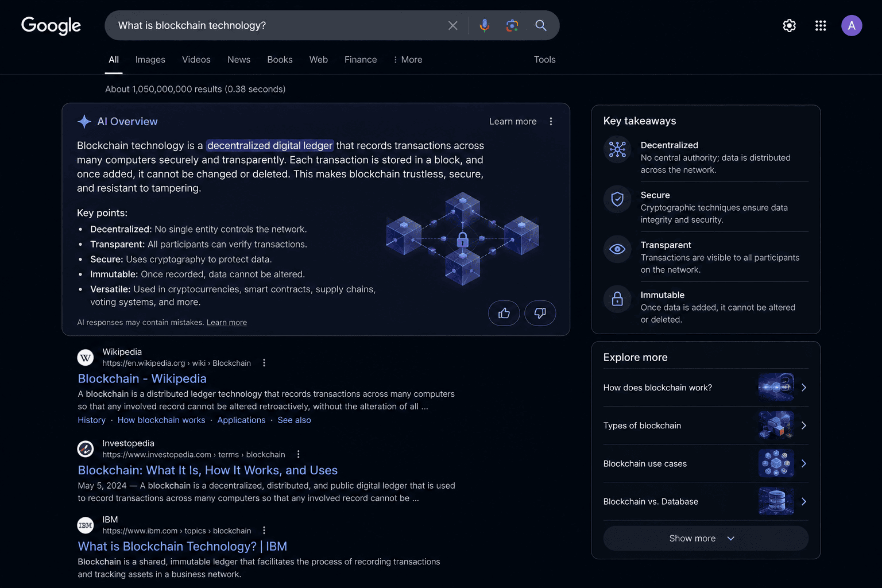Click 'Blockchain vs. Database' thumbnail
Screen dimensions: 882x588
(776, 501)
